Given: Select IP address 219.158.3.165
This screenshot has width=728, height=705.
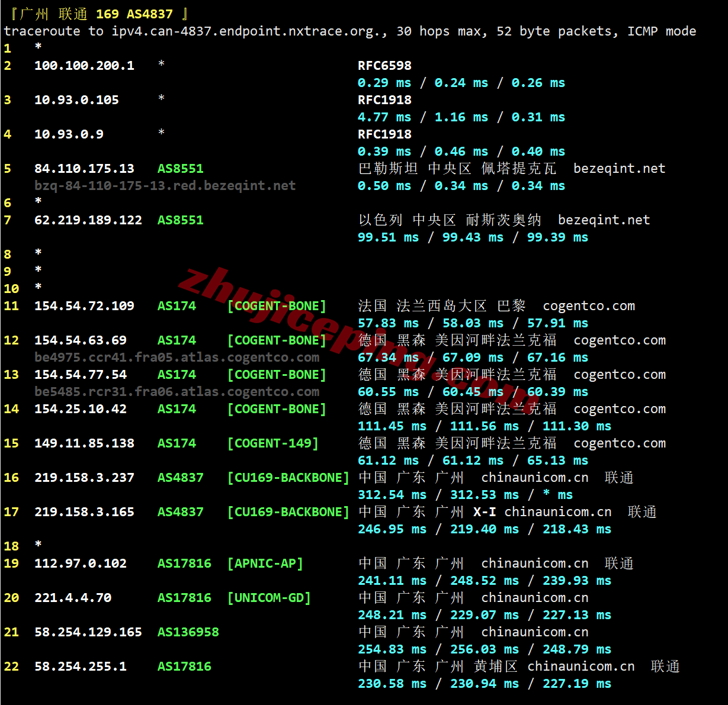Looking at the screenshot, I should pos(84,512).
